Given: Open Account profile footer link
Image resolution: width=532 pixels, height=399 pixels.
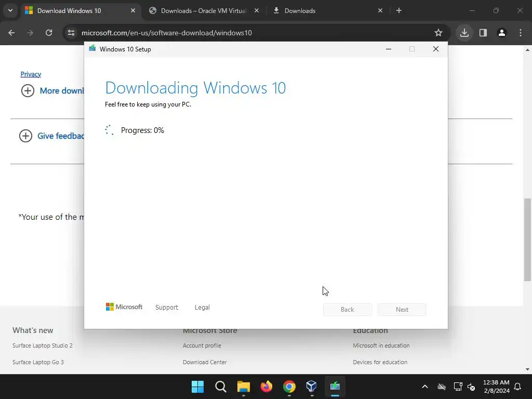Looking at the screenshot, I should click(x=202, y=345).
